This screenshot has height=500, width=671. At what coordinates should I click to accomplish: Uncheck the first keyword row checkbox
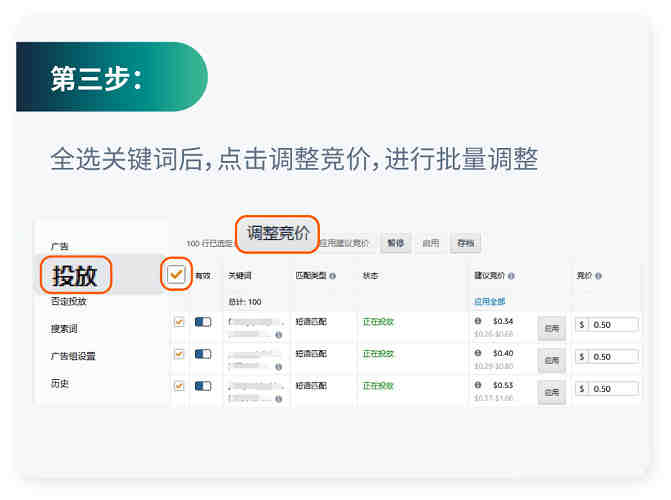click(179, 322)
